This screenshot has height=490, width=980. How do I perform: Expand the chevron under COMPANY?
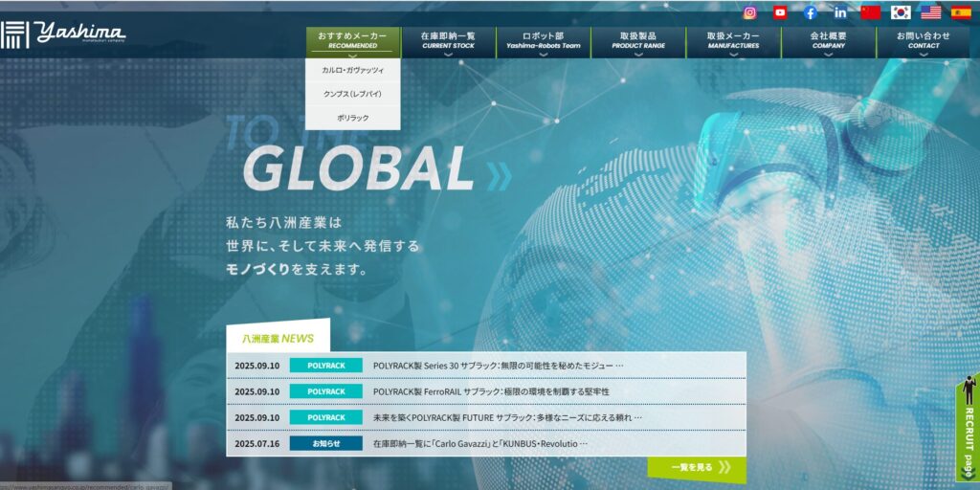pyautogui.click(x=828, y=55)
